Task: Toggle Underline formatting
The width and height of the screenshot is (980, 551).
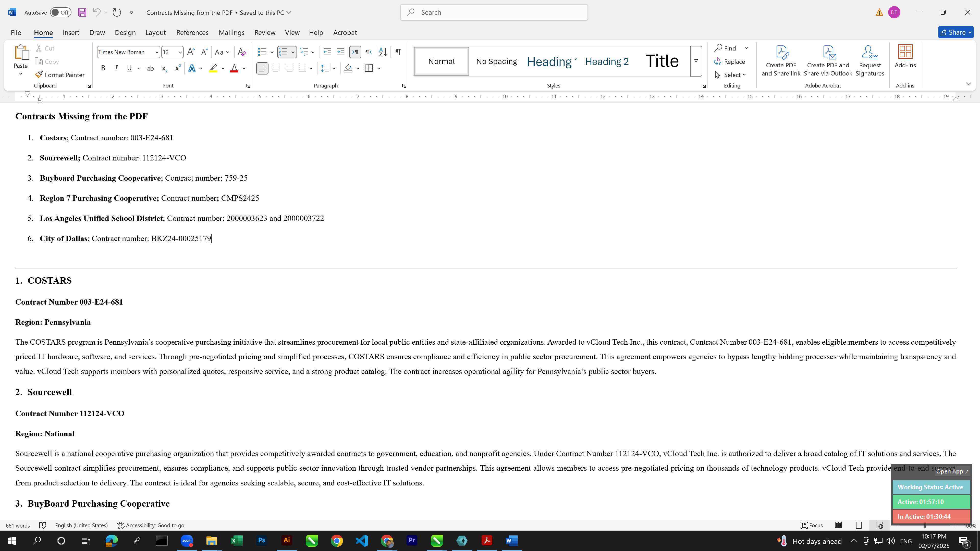Action: tap(129, 68)
